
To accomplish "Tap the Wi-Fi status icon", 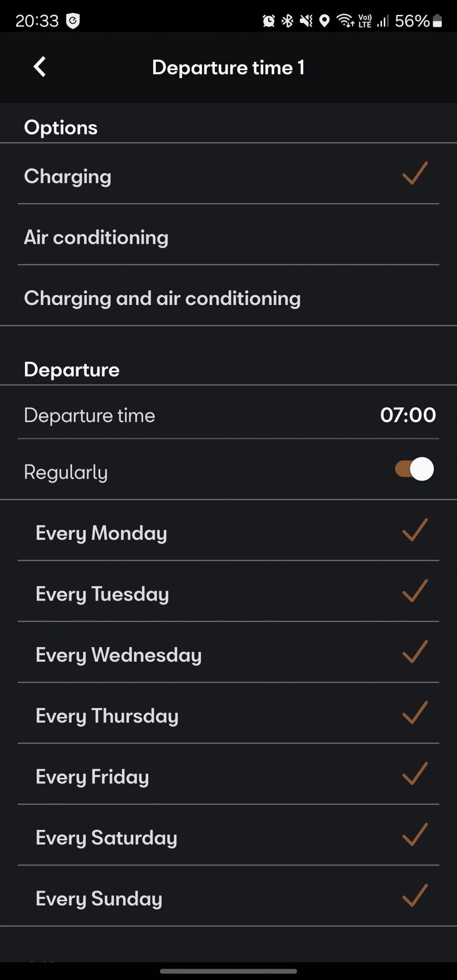I will [345, 21].
